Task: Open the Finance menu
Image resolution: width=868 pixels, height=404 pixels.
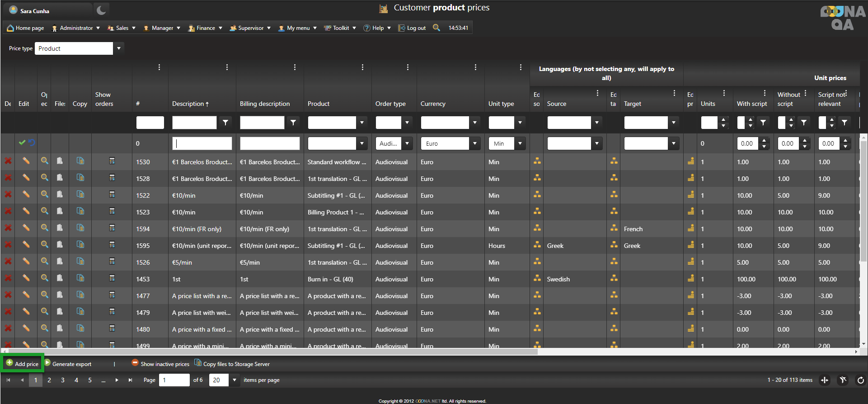Action: click(205, 28)
